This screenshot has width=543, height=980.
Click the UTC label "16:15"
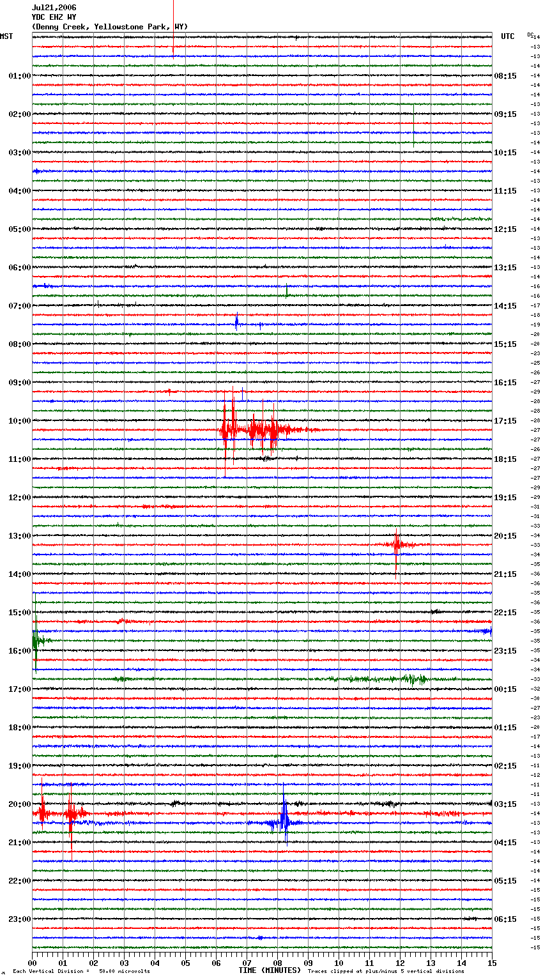pyautogui.click(x=505, y=383)
